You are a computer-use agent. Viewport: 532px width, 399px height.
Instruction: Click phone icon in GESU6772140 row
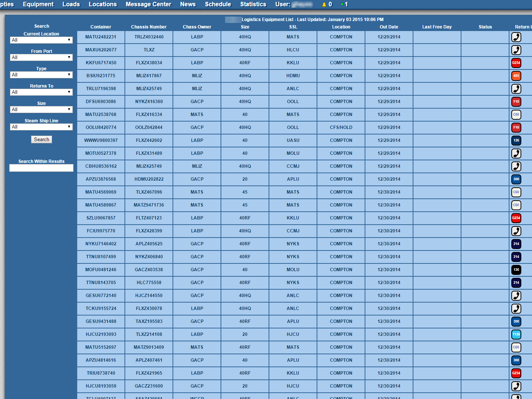coord(516,296)
